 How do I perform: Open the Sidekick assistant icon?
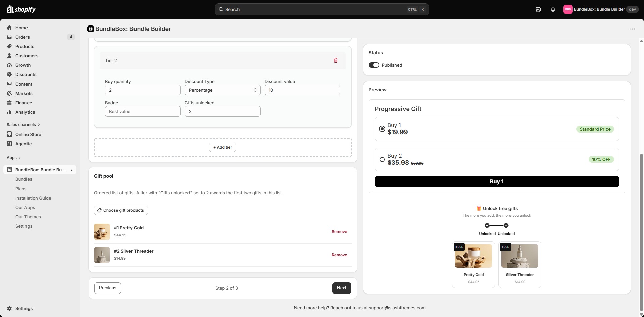pos(538,9)
